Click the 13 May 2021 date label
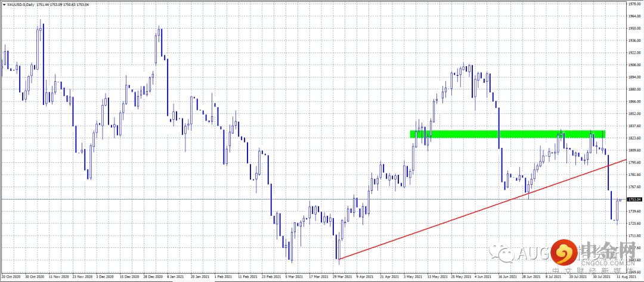Screen dimensions: 644x282 coord(438,277)
